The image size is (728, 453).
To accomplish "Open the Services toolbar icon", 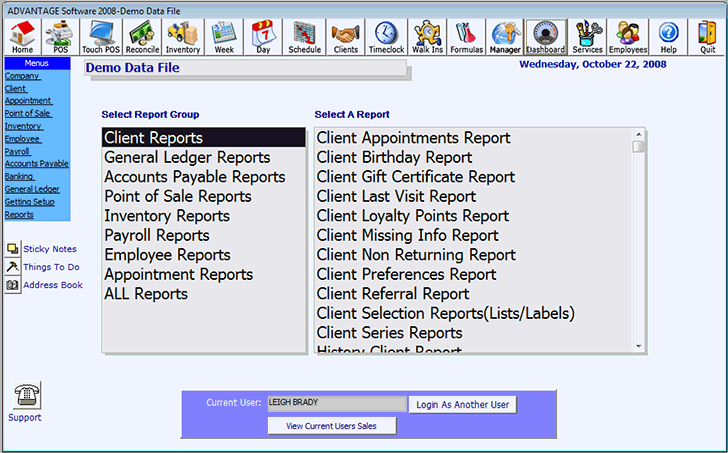I will [x=587, y=37].
